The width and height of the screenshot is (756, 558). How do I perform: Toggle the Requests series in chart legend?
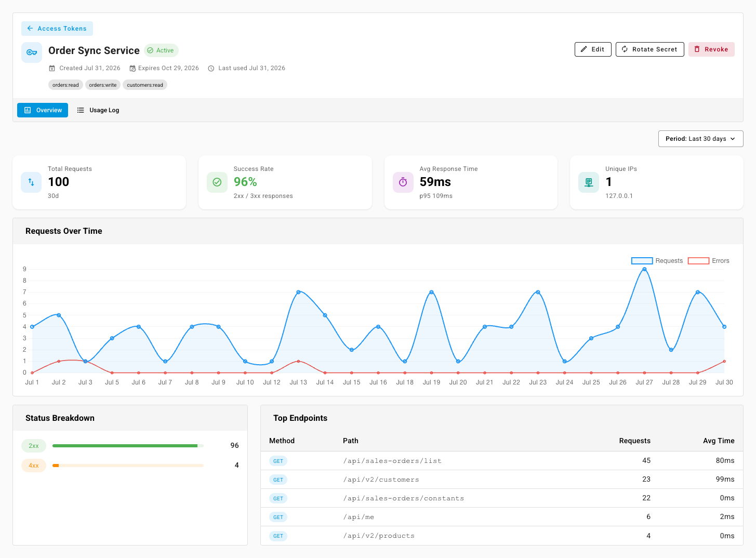pyautogui.click(x=657, y=261)
